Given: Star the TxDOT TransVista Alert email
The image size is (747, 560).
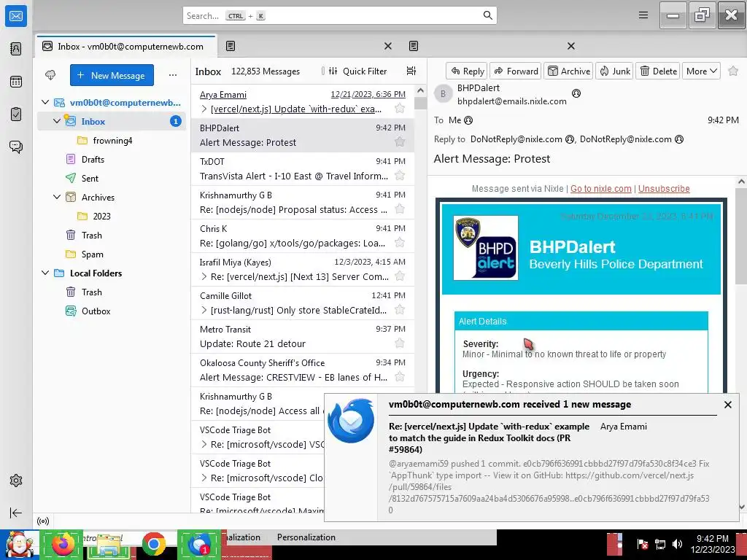Looking at the screenshot, I should click(x=400, y=175).
